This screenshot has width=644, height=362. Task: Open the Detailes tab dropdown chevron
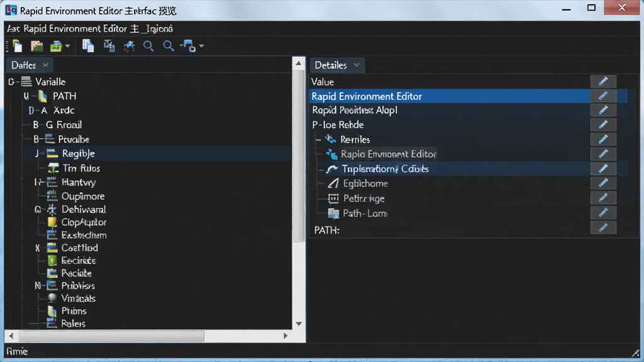click(x=357, y=65)
